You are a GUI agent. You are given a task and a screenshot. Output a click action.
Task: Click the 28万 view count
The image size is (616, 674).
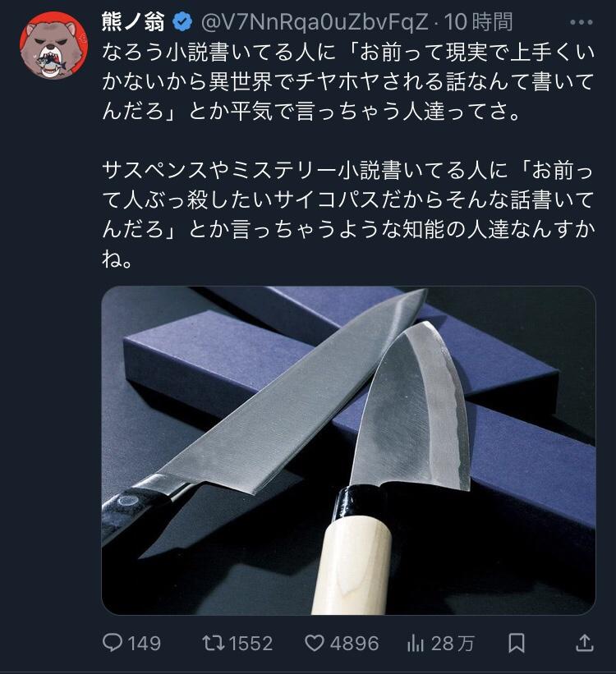pos(452,644)
